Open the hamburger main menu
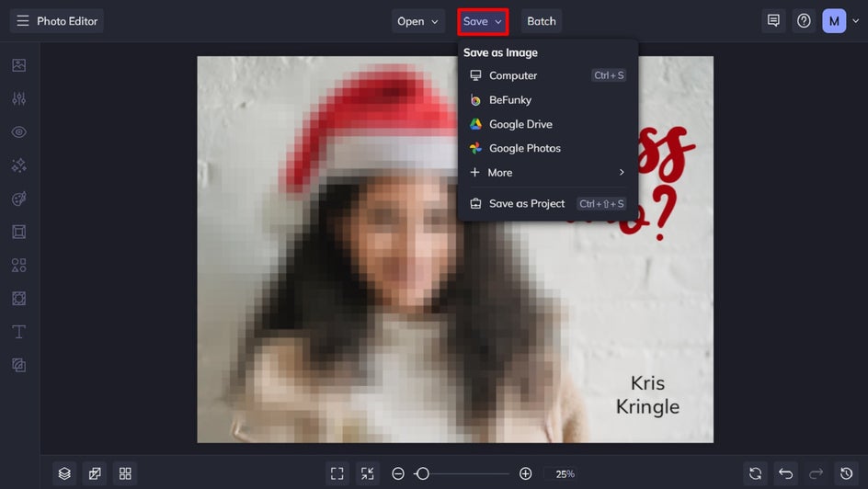The image size is (868, 489). pyautogui.click(x=23, y=21)
